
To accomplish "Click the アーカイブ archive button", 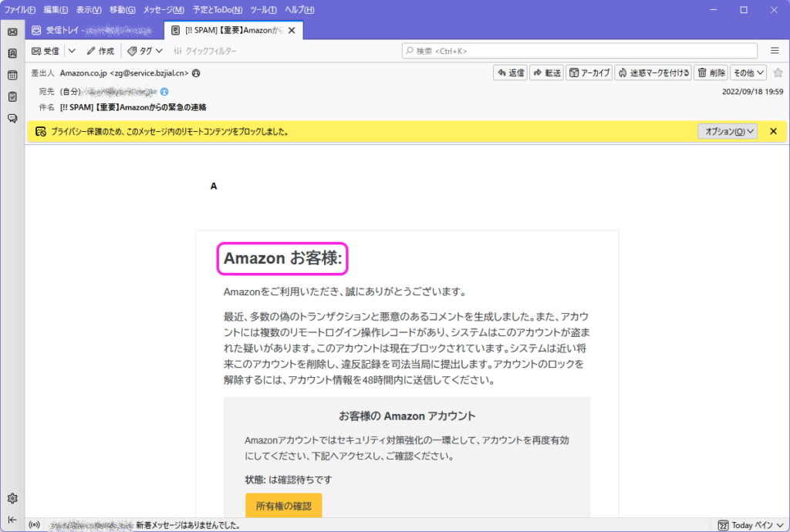I will pyautogui.click(x=589, y=73).
